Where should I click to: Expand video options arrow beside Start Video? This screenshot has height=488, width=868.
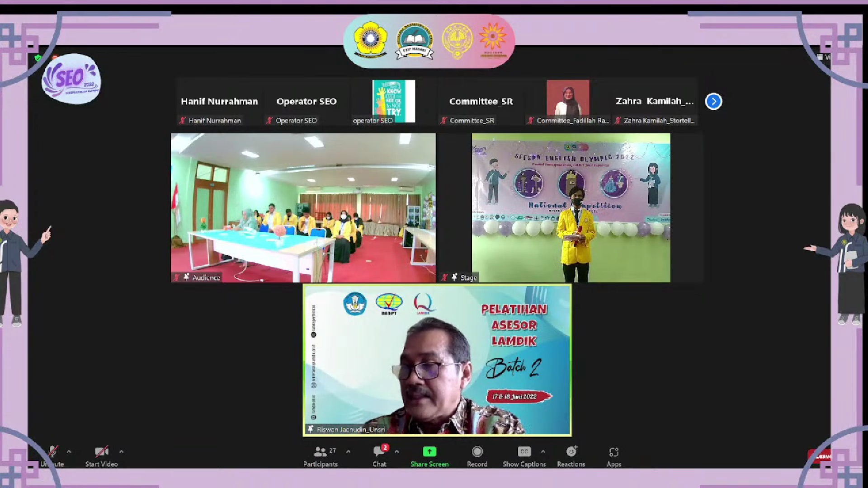click(x=121, y=451)
